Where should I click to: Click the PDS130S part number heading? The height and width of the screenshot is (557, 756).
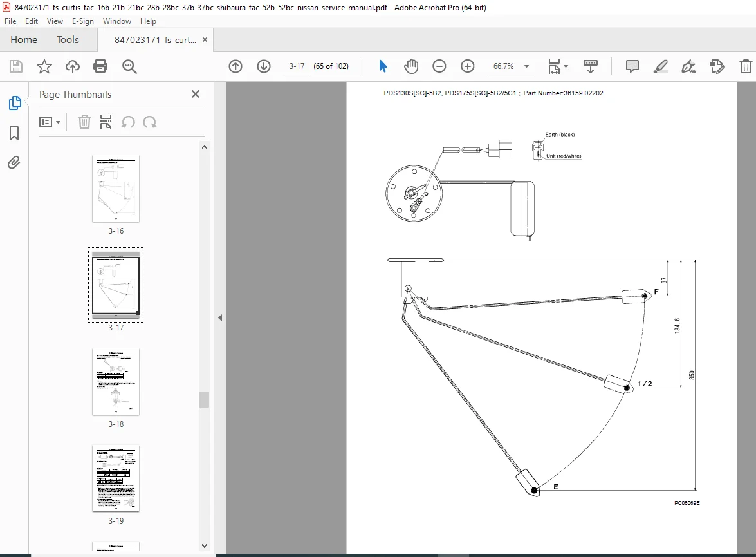[493, 93]
